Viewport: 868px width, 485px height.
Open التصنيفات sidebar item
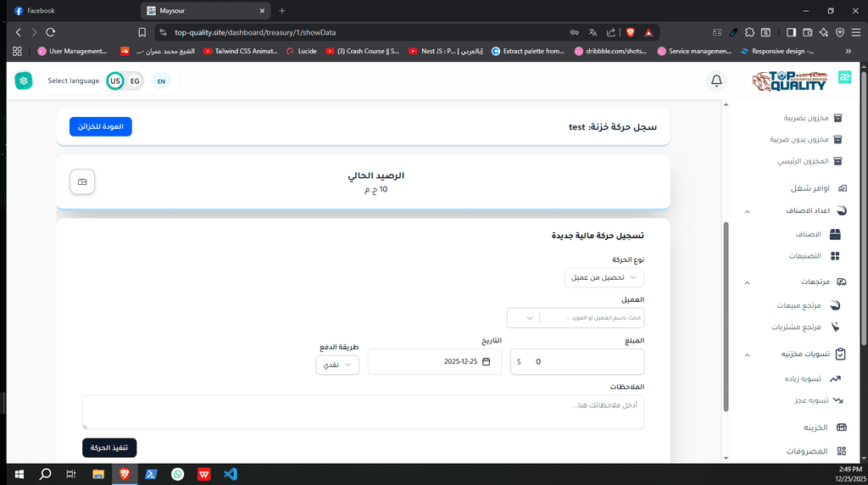(x=814, y=256)
